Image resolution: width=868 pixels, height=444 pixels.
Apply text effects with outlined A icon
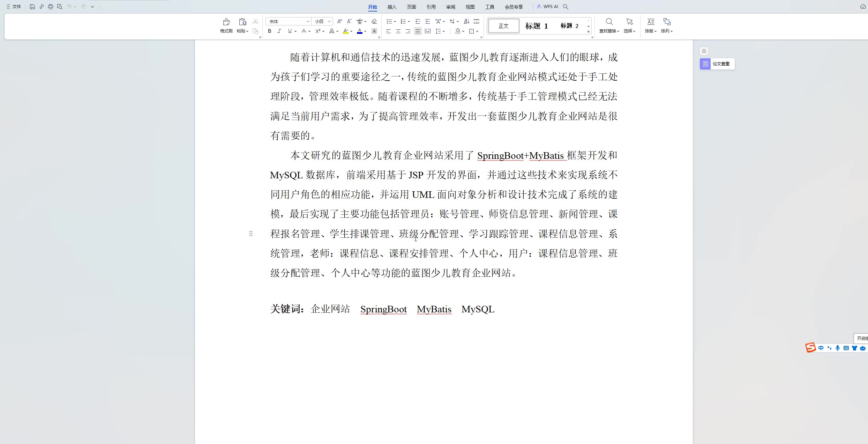[x=331, y=31]
